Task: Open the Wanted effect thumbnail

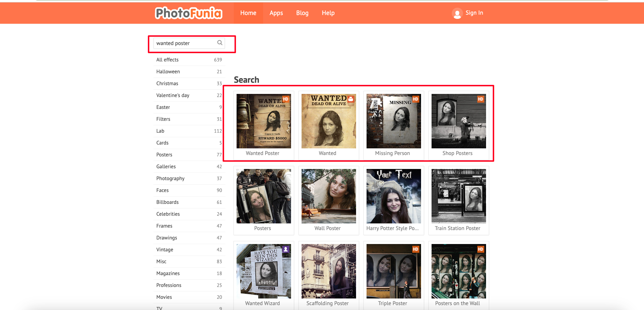Action: tap(329, 121)
